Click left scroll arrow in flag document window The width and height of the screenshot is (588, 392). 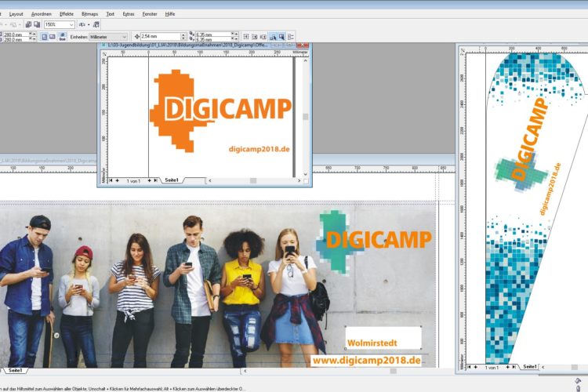click(543, 367)
